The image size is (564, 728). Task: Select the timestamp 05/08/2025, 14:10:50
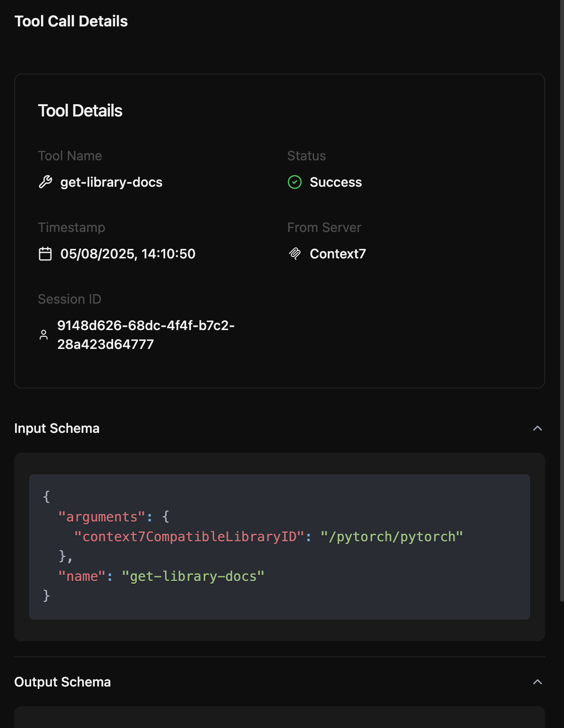pos(128,254)
